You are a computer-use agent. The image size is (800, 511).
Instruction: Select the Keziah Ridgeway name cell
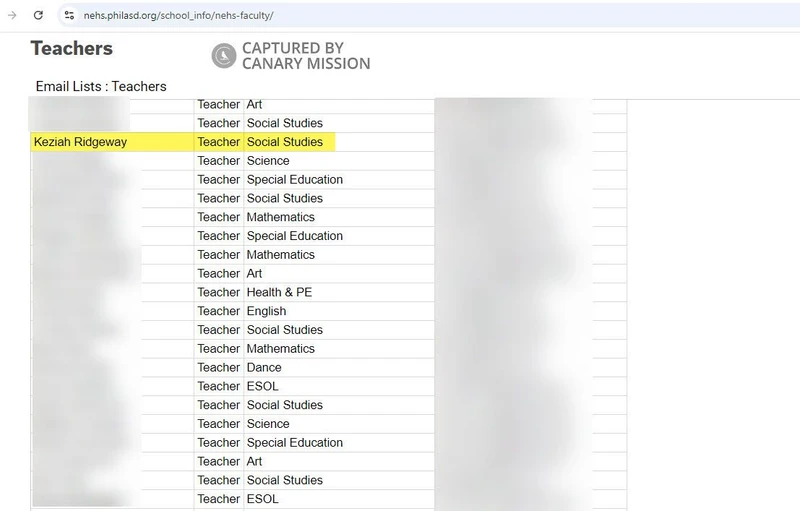coord(80,142)
